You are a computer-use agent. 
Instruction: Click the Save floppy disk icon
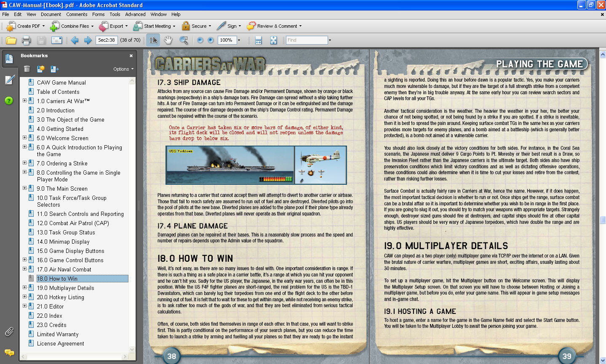click(41, 40)
